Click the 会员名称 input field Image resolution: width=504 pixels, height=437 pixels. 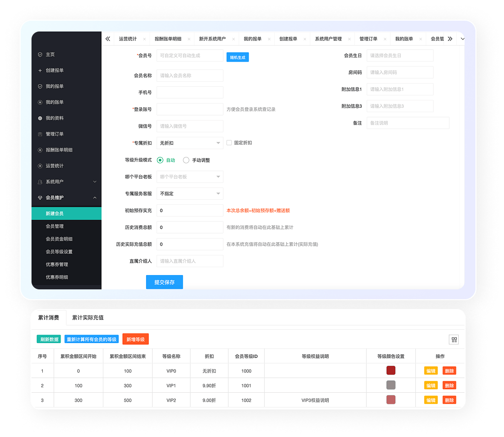click(189, 76)
